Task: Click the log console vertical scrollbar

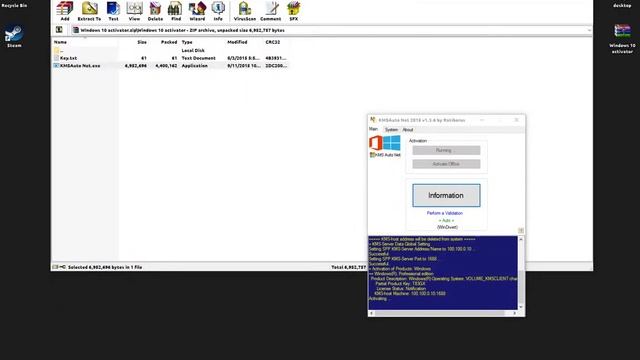Action: click(x=521, y=273)
